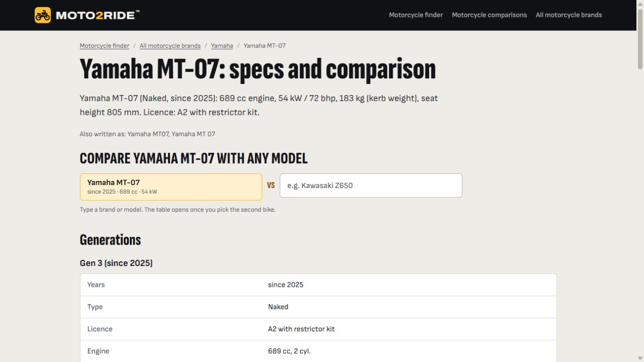Click the 'A2 with restrictor kit' table value
Viewport: 644px width, 362px height.
[301, 329]
